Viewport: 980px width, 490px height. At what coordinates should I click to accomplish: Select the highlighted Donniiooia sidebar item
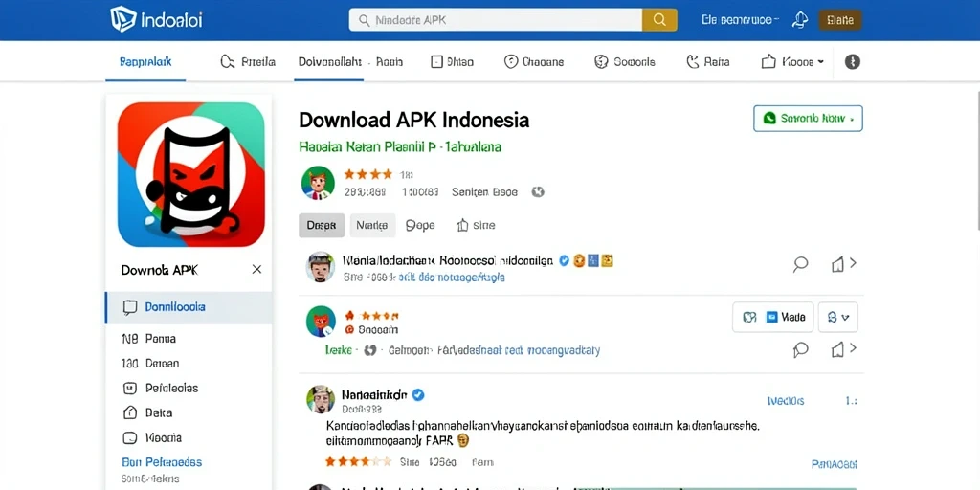pos(189,307)
